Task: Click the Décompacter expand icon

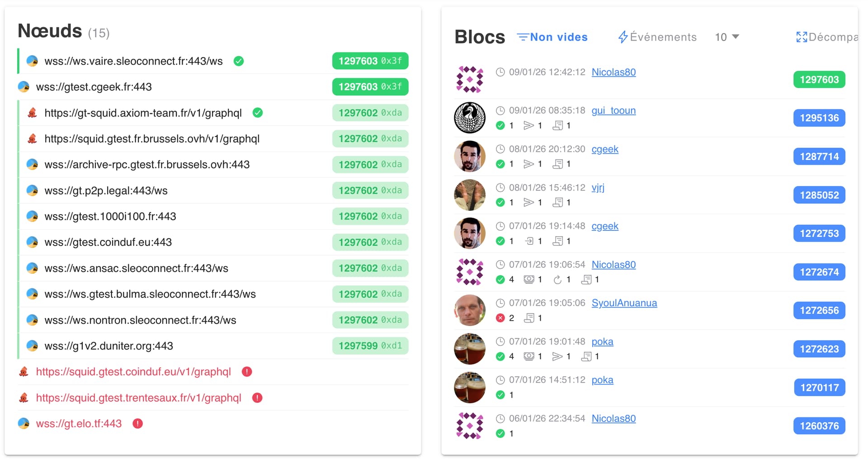Action: 802,37
